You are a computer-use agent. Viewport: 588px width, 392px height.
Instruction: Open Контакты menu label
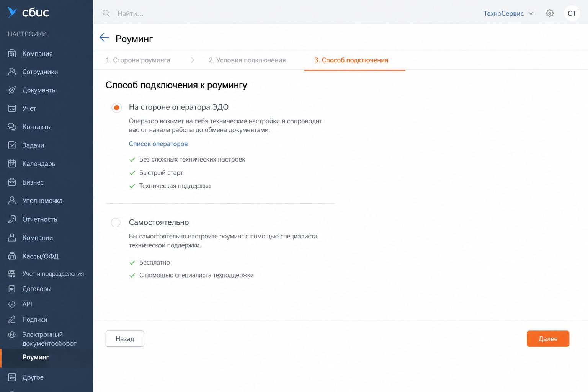[37, 127]
